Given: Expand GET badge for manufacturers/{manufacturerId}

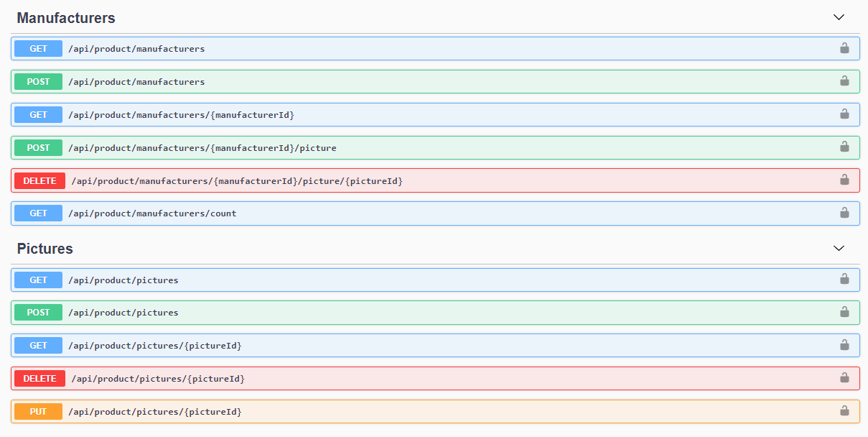Looking at the screenshot, I should (x=39, y=115).
